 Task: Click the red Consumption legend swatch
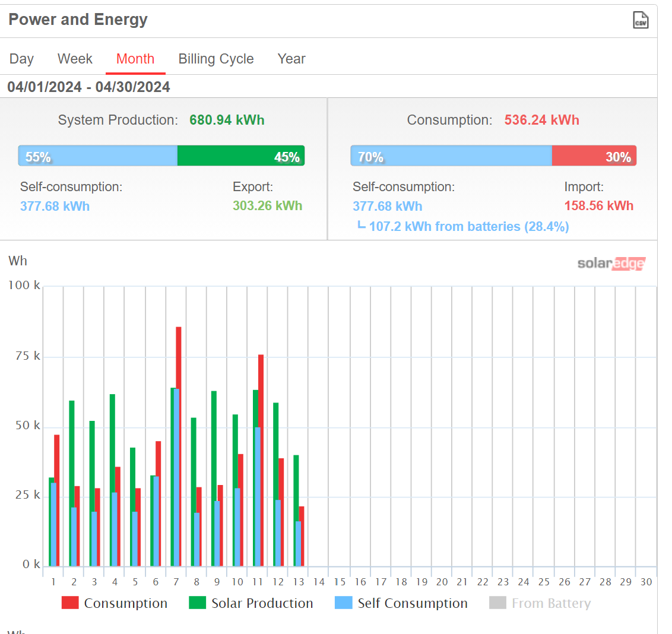[70, 603]
